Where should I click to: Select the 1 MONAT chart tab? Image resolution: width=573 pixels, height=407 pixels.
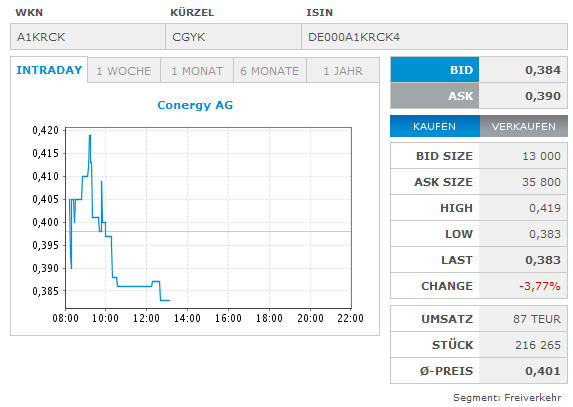tap(197, 71)
